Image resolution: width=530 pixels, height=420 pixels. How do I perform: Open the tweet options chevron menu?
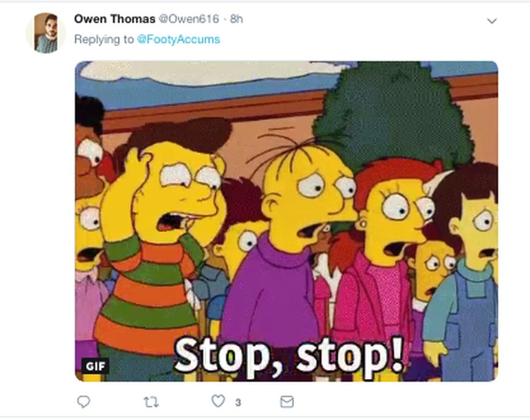492,21
